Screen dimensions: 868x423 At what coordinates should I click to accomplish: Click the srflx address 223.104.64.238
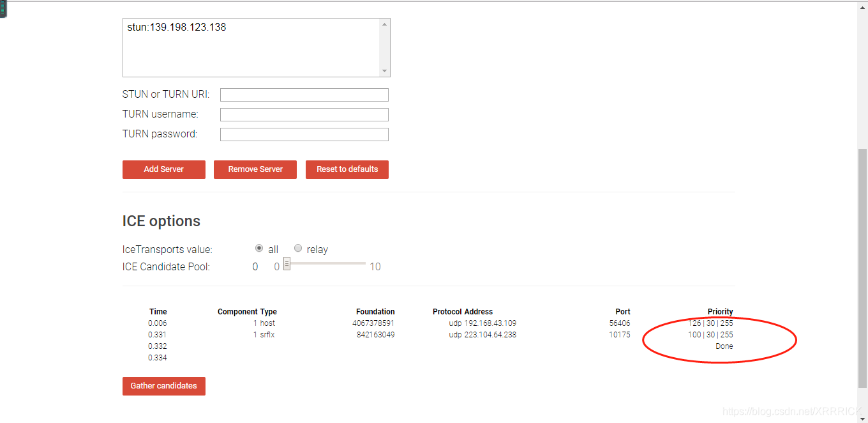pyautogui.click(x=490, y=335)
